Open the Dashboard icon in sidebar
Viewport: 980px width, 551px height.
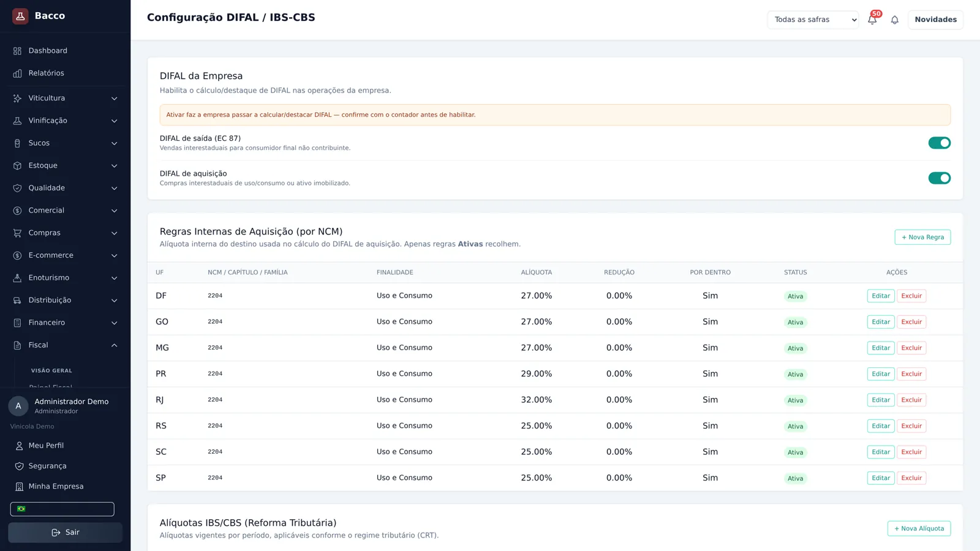tap(17, 51)
